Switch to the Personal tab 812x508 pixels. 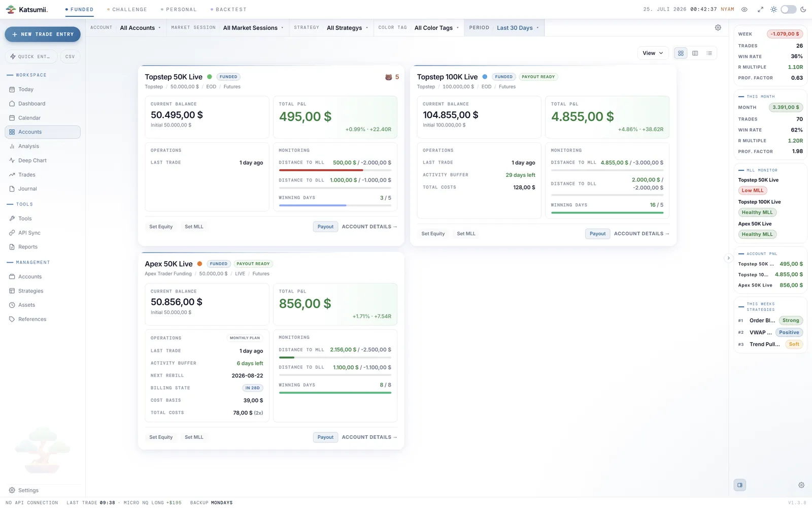[179, 9]
